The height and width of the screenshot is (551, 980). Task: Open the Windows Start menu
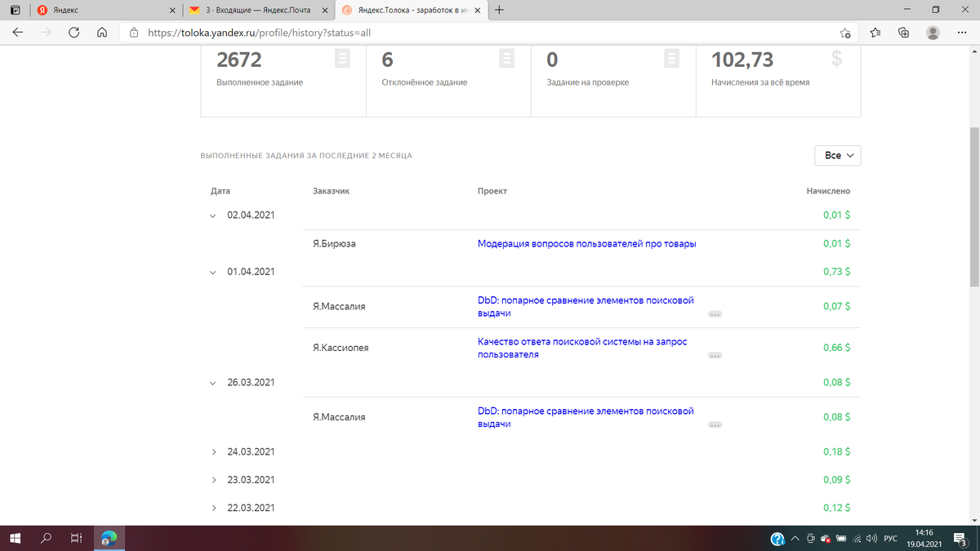[15, 539]
